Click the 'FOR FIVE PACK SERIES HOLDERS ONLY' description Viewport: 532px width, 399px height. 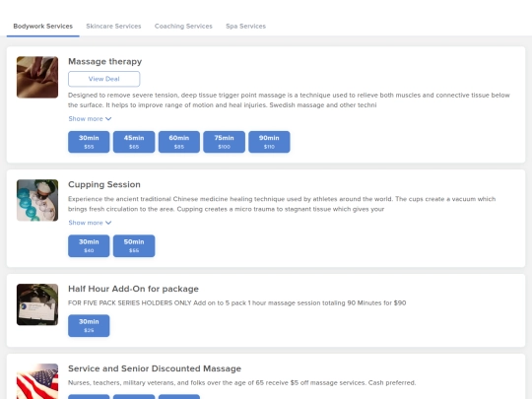click(x=236, y=302)
